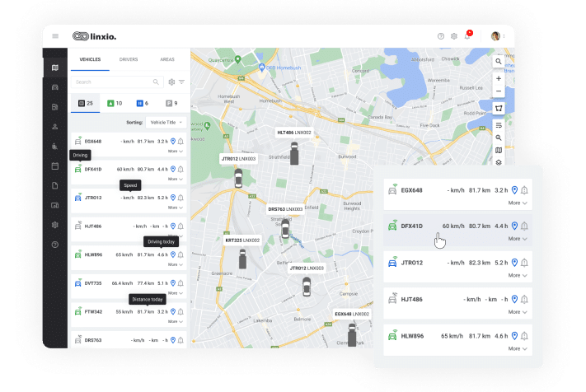Click the map zoom in plus button
Viewport: 586px width, 392px height.
tap(499, 79)
